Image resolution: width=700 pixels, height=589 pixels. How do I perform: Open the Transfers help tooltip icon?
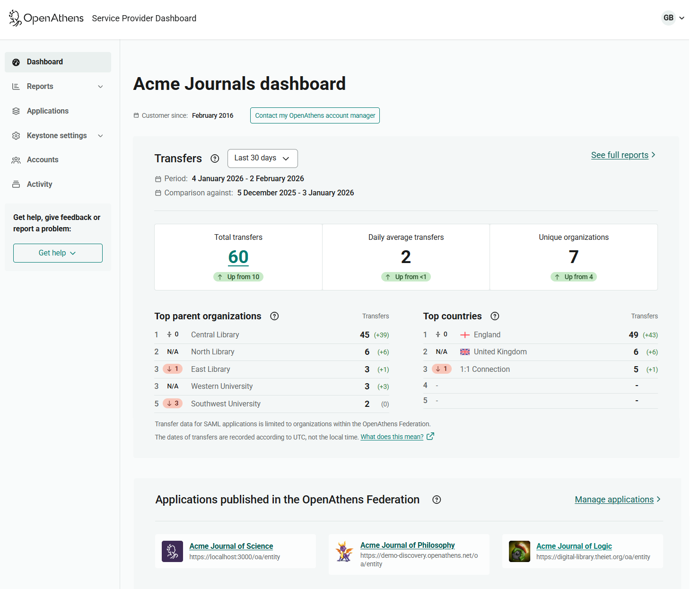click(215, 158)
